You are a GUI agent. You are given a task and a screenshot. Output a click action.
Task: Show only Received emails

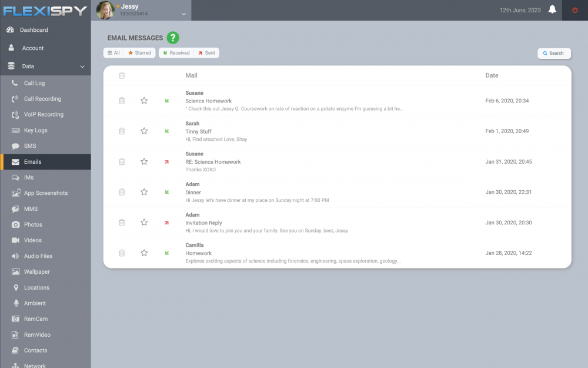coord(176,53)
